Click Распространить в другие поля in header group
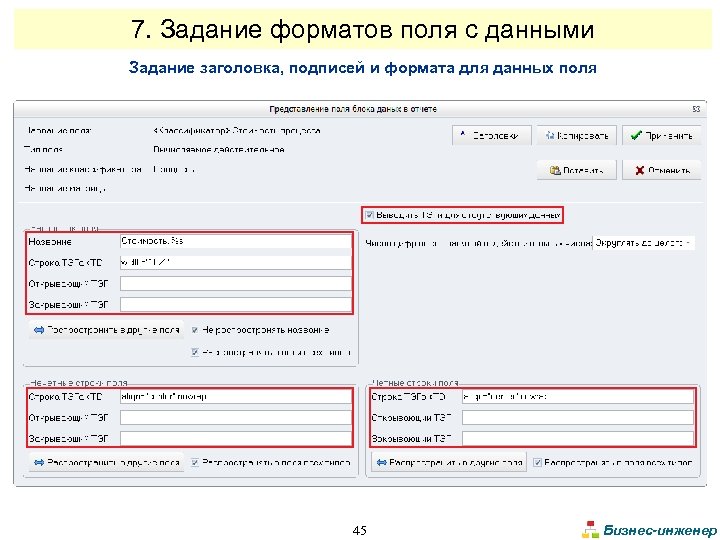 click(x=106, y=330)
